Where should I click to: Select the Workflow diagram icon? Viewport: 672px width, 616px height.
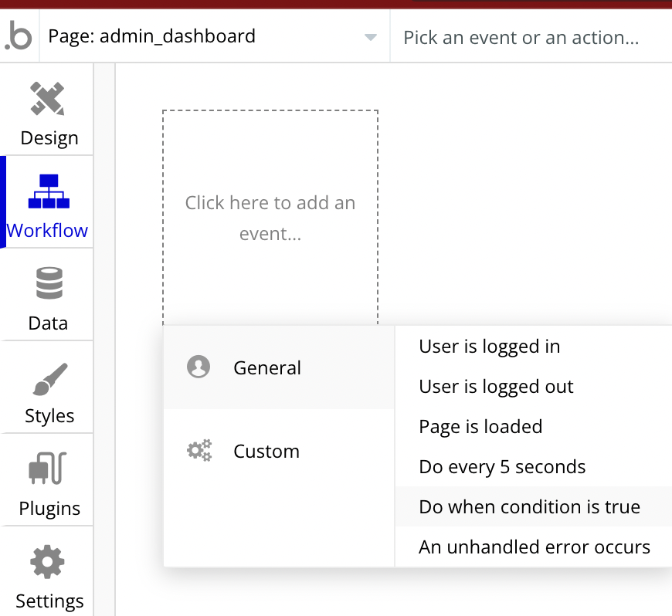[49, 191]
